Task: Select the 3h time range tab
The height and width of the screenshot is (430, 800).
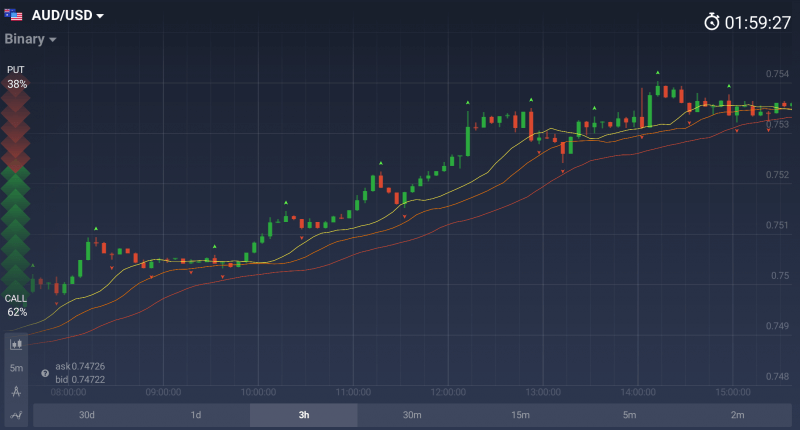Action: (303, 415)
